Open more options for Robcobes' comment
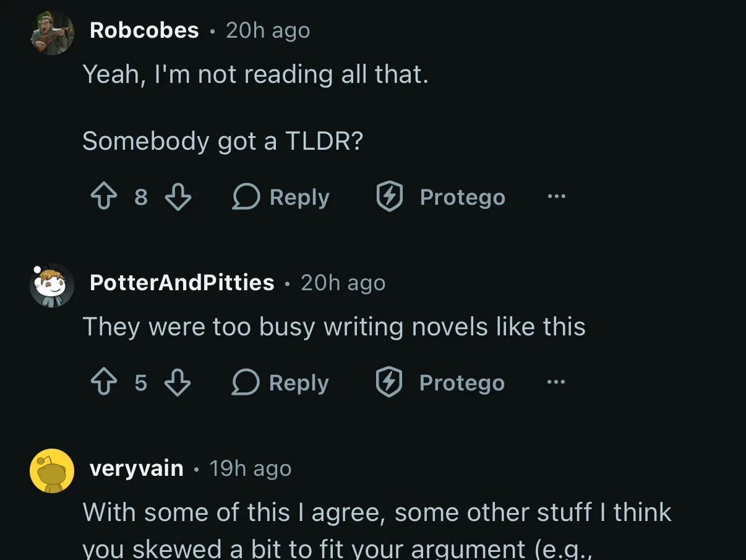 click(x=557, y=197)
